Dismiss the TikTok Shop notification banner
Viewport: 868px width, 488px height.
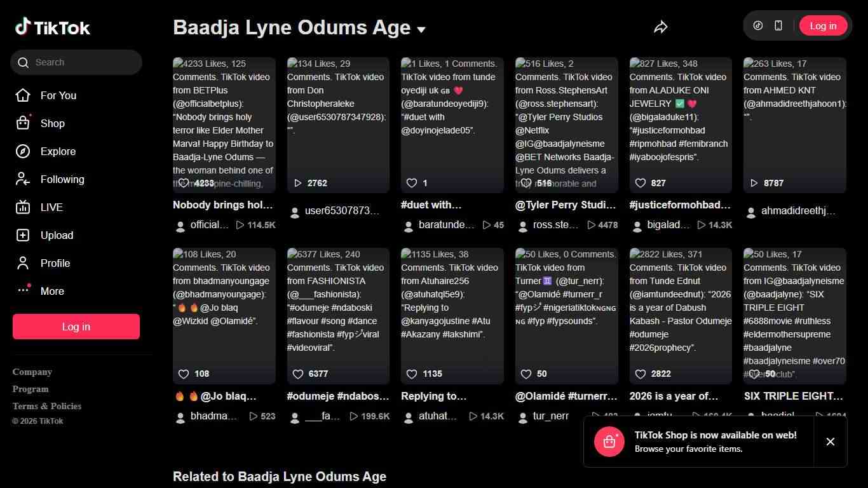tap(830, 441)
